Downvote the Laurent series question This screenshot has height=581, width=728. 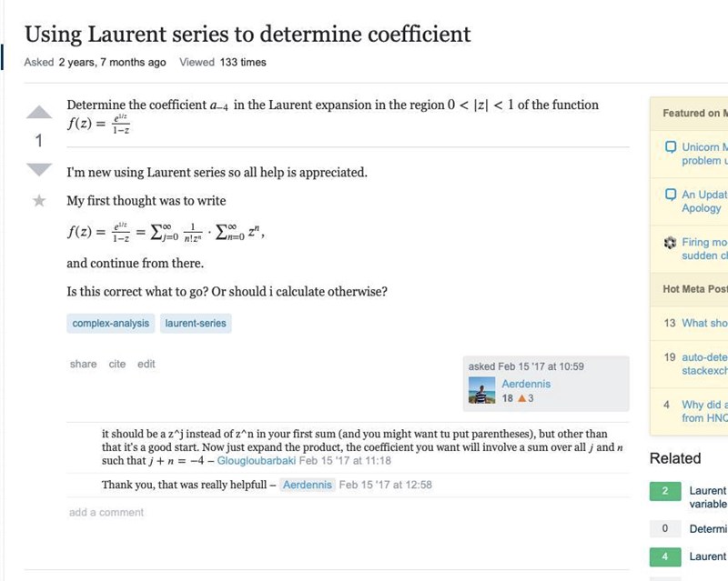[x=38, y=170]
